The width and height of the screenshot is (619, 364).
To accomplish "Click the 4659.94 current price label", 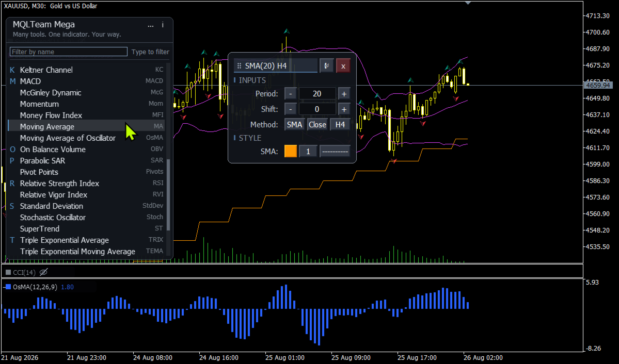I will 598,85.
